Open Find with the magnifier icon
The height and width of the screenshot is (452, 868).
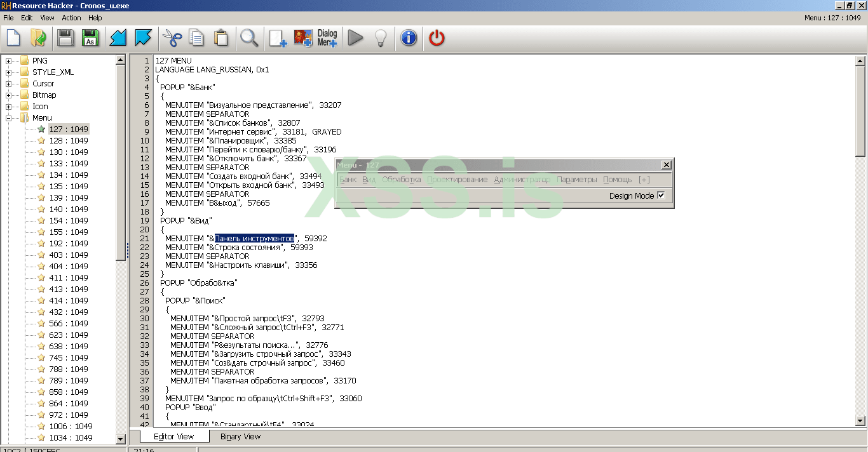coord(249,38)
